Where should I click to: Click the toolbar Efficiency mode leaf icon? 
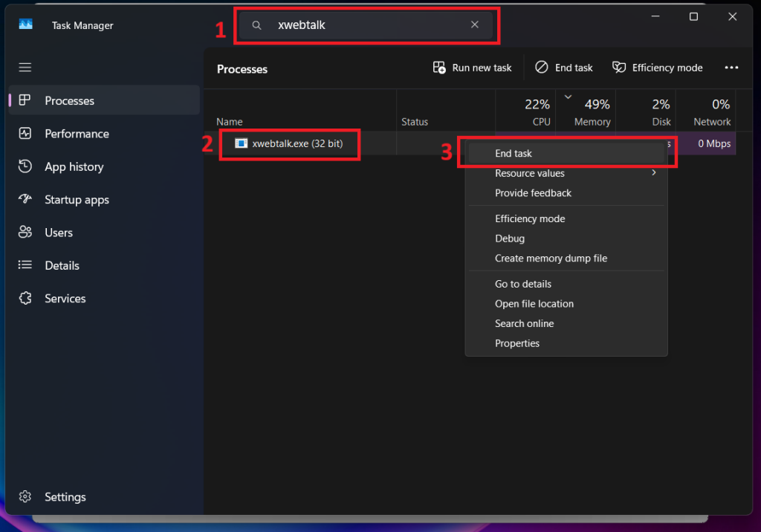coord(619,67)
